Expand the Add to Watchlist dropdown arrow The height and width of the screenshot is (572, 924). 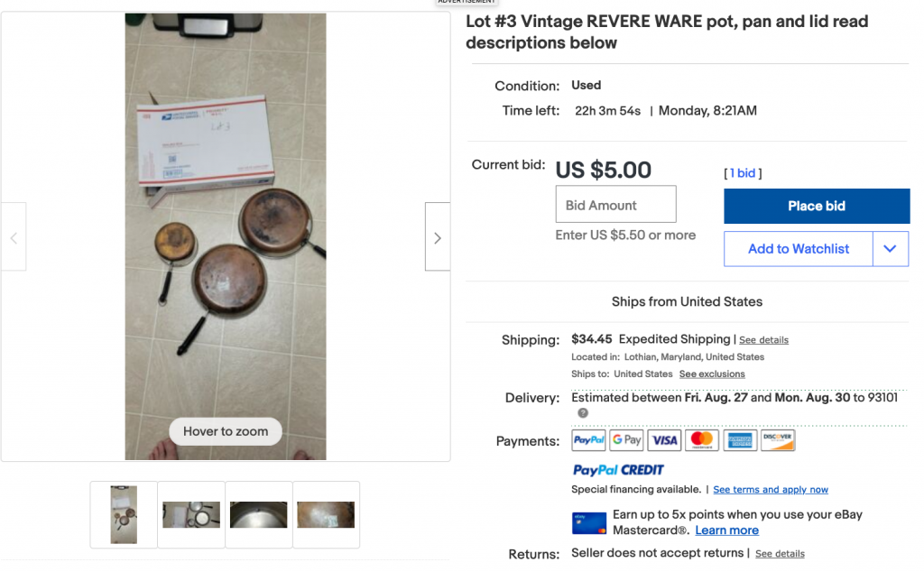890,249
